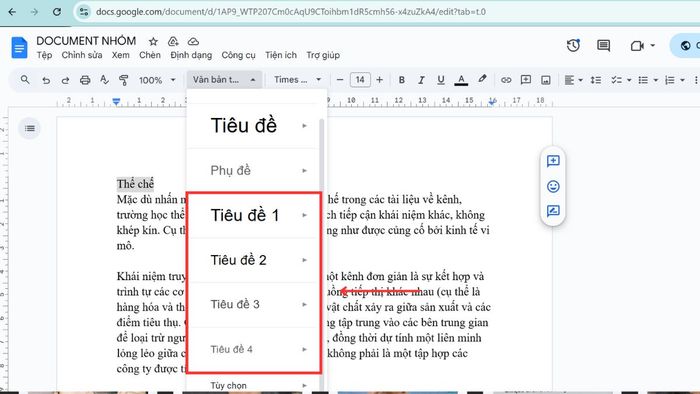700x394 pixels.
Task: Click the search magnifier in toolbar
Action: tap(25, 80)
